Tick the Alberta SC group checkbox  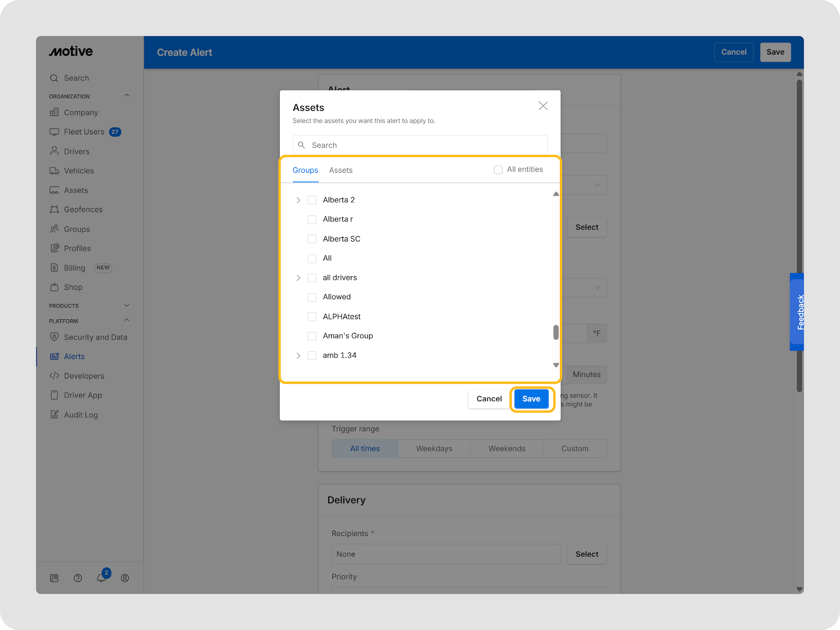[x=312, y=239]
